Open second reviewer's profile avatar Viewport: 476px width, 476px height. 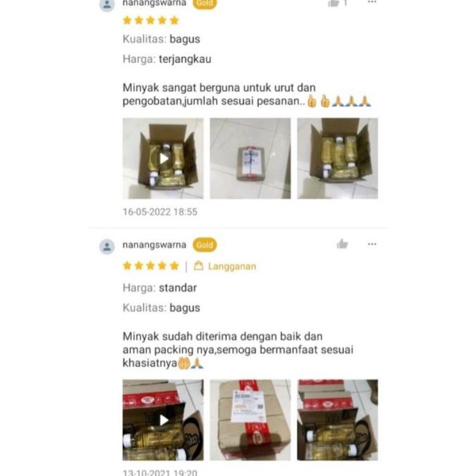pyautogui.click(x=107, y=246)
